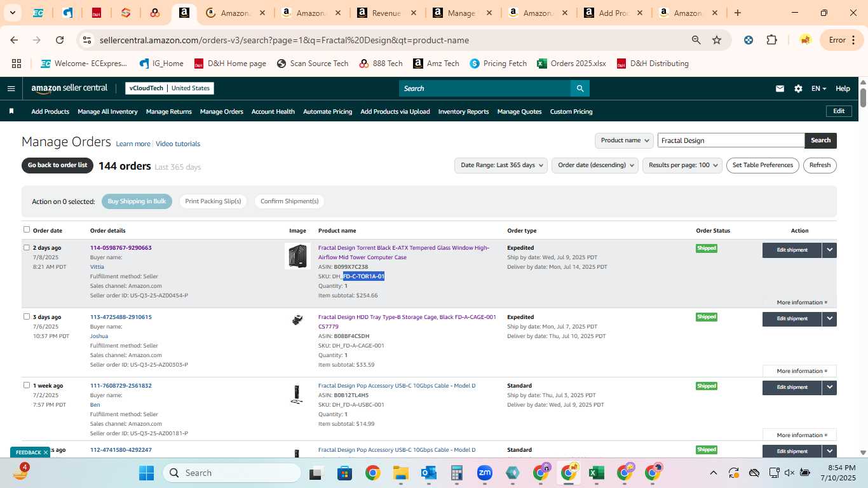
Task: Open the settings gear in Seller Central header
Action: [798, 89]
